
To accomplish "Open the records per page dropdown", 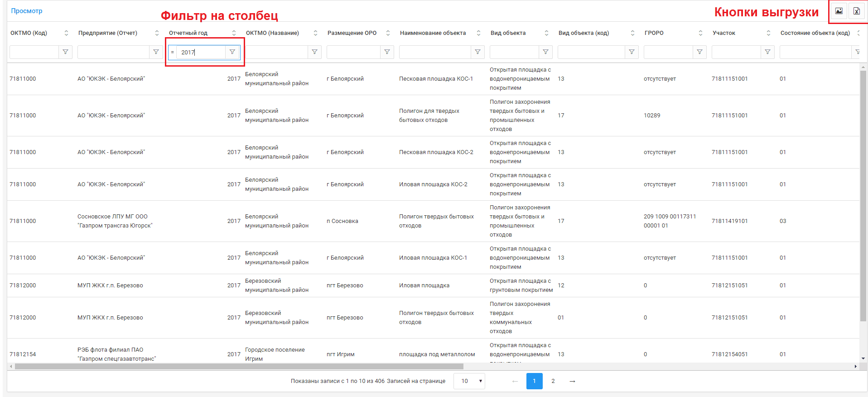I will (x=469, y=381).
